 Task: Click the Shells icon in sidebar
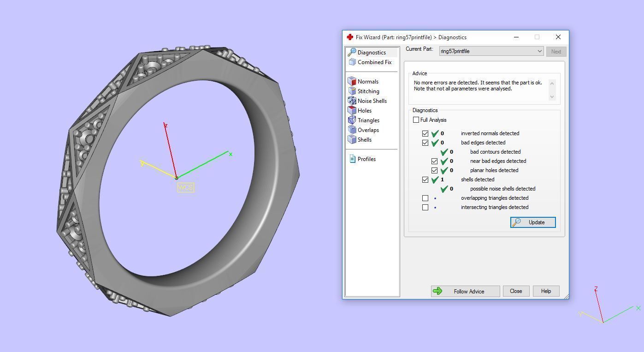click(x=352, y=139)
